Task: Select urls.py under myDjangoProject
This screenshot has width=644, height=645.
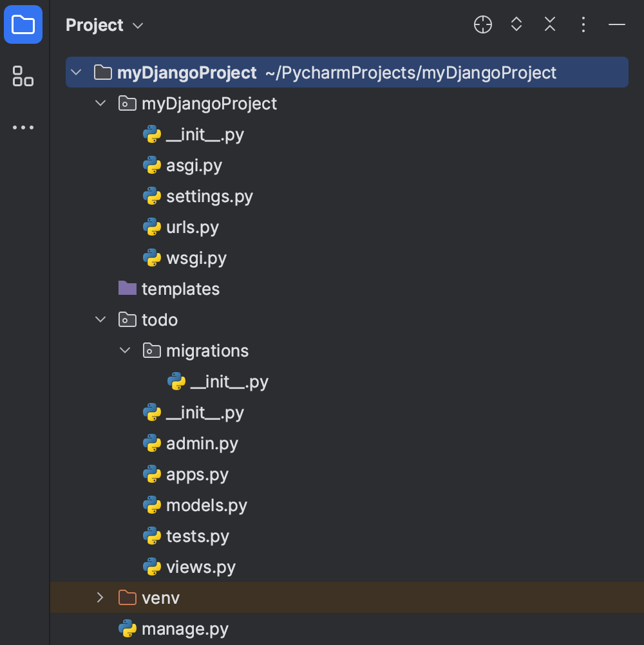Action: pos(193,227)
